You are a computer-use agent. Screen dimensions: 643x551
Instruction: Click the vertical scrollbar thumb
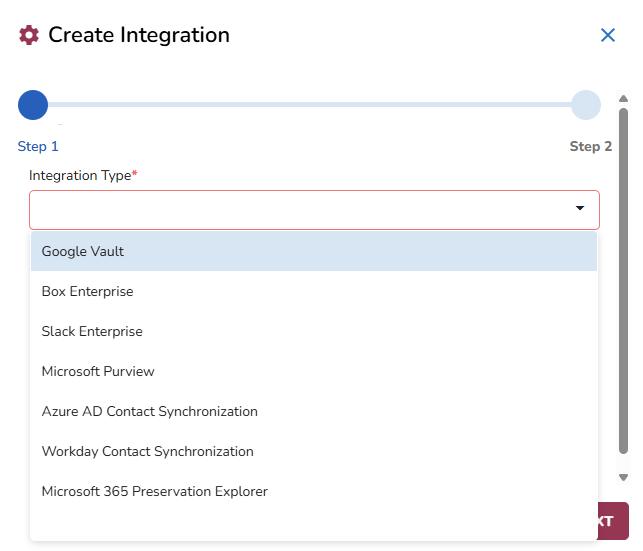(x=623, y=280)
